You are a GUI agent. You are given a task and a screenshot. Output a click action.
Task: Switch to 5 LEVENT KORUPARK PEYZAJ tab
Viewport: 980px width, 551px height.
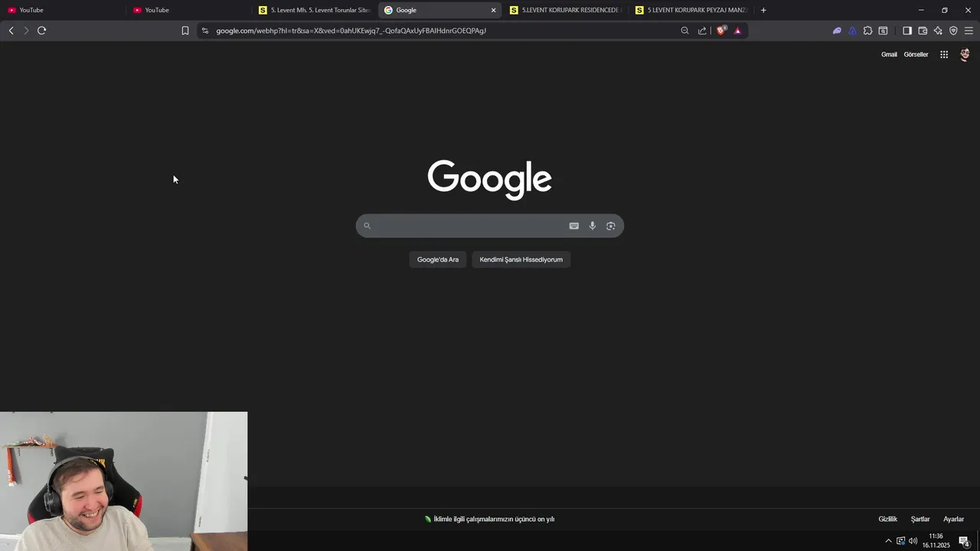[691, 10]
